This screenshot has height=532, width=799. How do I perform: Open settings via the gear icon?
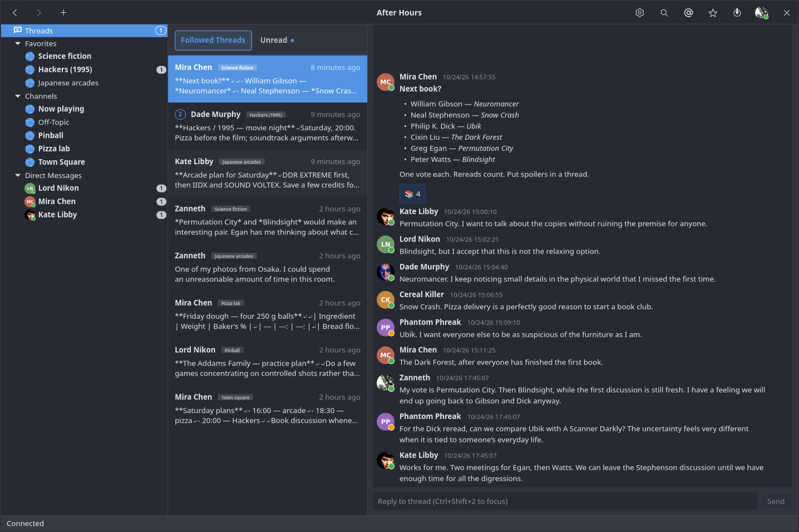coord(640,13)
